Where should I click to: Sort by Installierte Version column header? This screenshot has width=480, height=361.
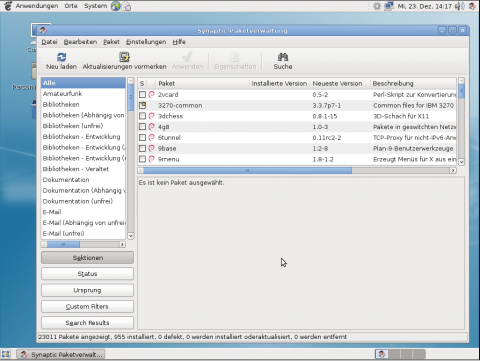point(279,83)
